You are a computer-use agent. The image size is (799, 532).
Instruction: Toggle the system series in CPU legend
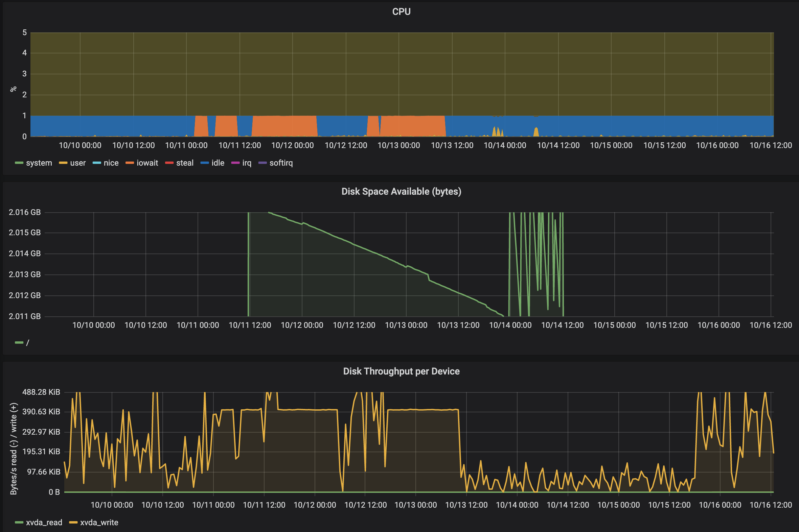(39, 163)
